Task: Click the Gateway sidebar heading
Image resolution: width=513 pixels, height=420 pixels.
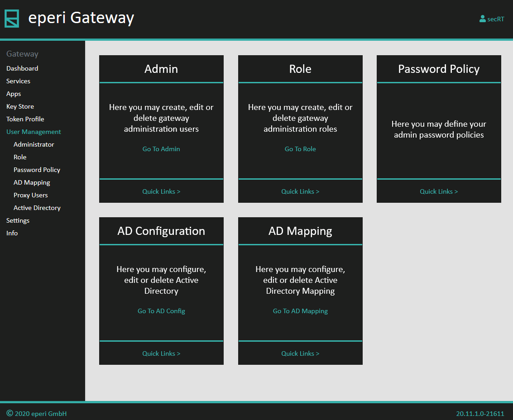Action: 22,54
